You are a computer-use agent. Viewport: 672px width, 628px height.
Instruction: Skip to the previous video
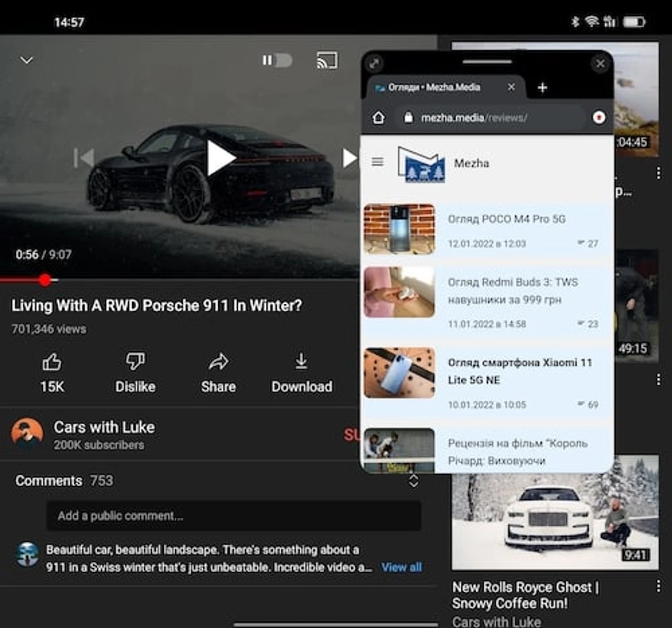coord(84,158)
